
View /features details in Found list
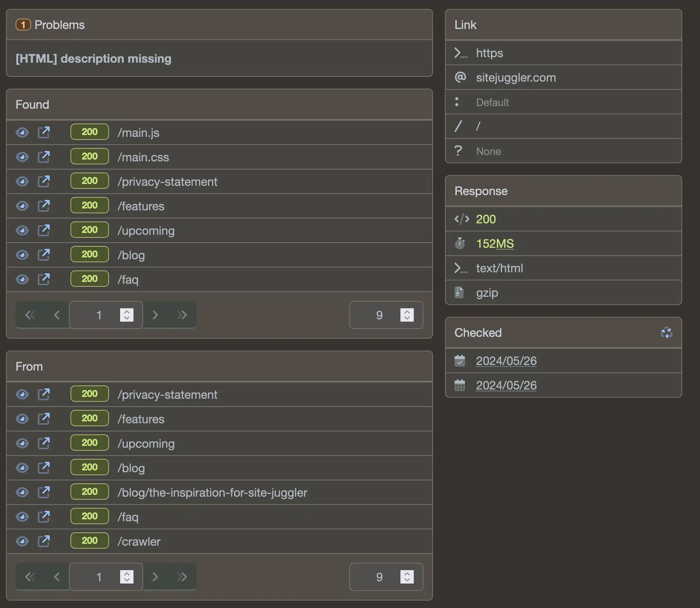(x=22, y=206)
